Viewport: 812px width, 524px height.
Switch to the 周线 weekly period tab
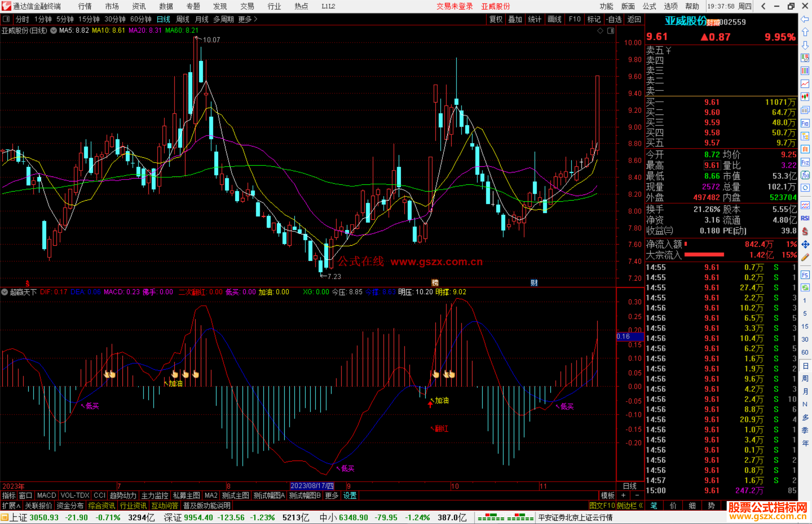[183, 19]
